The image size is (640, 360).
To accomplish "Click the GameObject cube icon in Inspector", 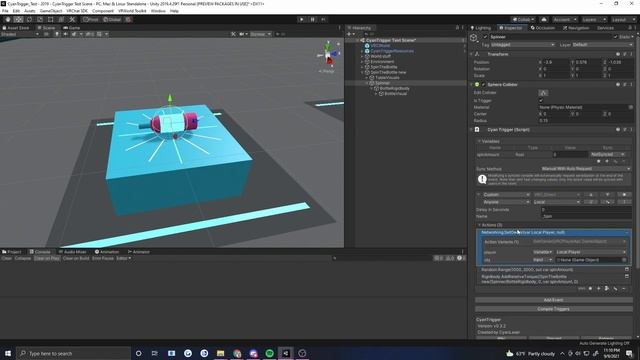I will tap(473, 38).
